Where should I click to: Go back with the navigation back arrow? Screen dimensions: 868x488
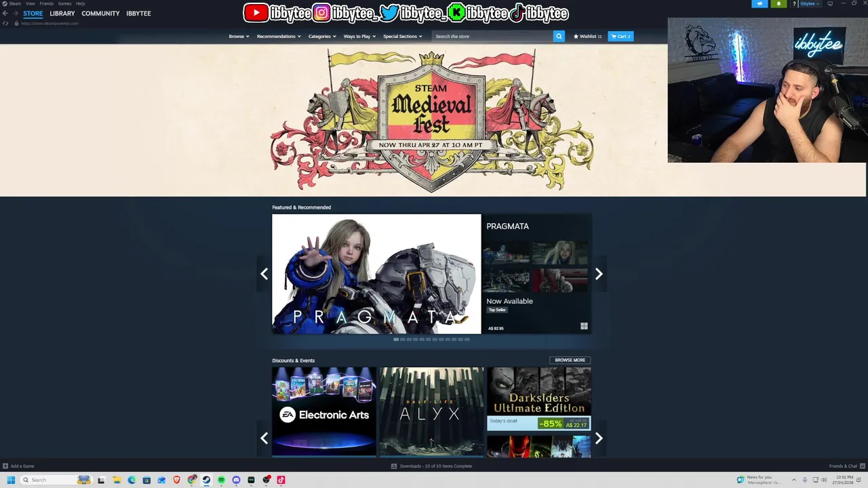[x=5, y=14]
